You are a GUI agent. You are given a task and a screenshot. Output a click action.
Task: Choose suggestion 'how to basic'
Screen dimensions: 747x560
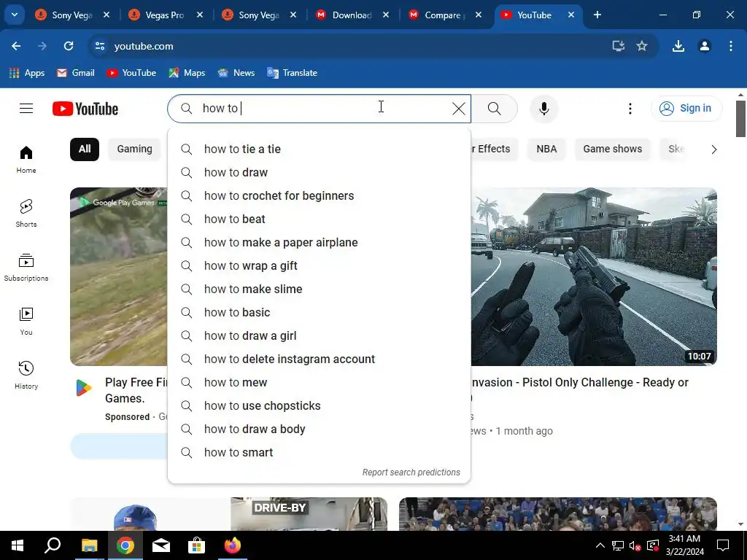320,312
